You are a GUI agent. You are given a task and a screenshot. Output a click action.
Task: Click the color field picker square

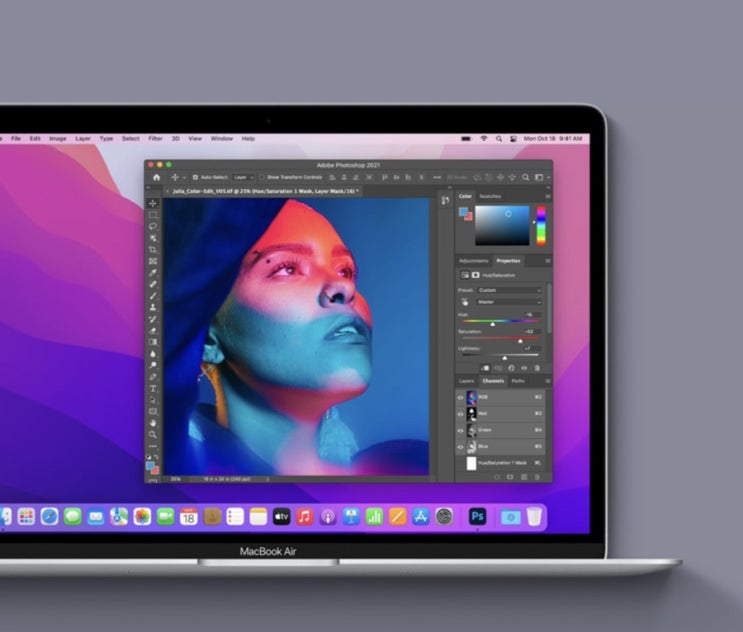502,226
